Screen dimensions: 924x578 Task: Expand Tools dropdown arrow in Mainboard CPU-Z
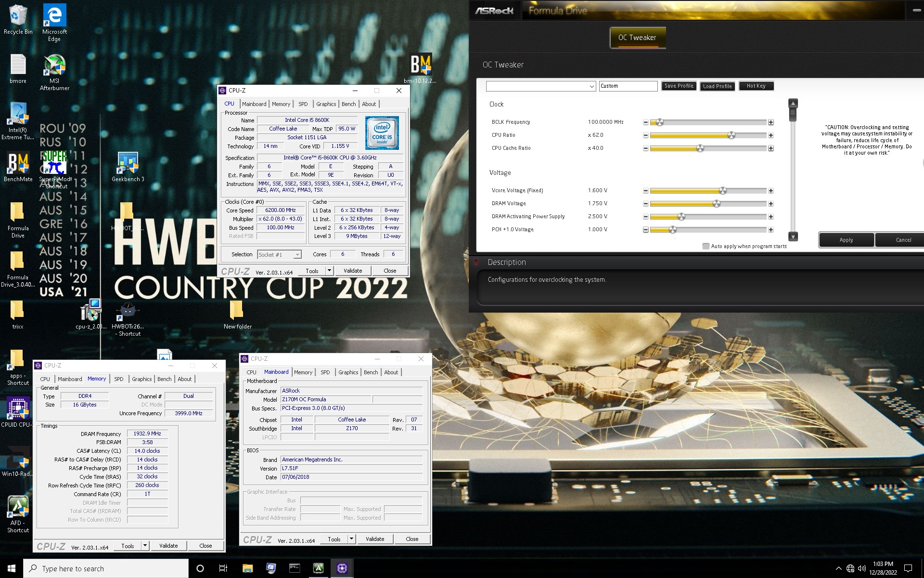[x=352, y=539]
